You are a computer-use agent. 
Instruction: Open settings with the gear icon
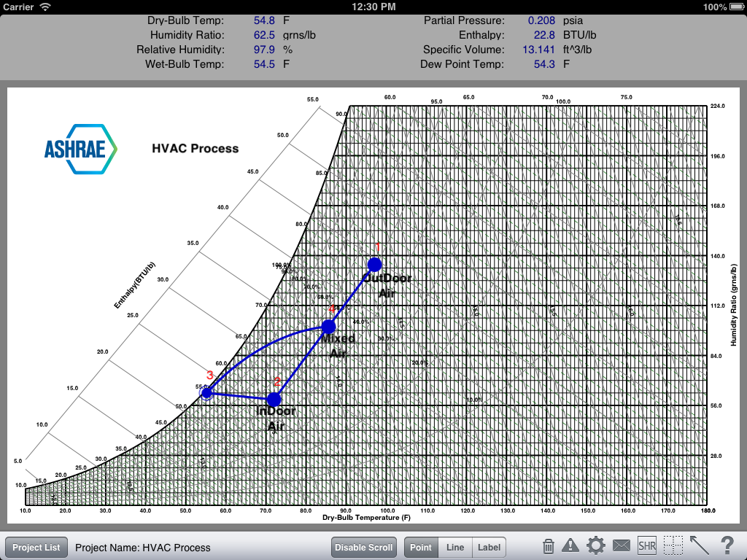point(595,545)
